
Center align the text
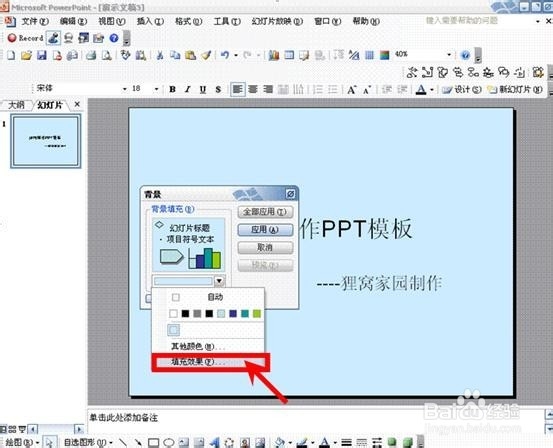pos(253,89)
